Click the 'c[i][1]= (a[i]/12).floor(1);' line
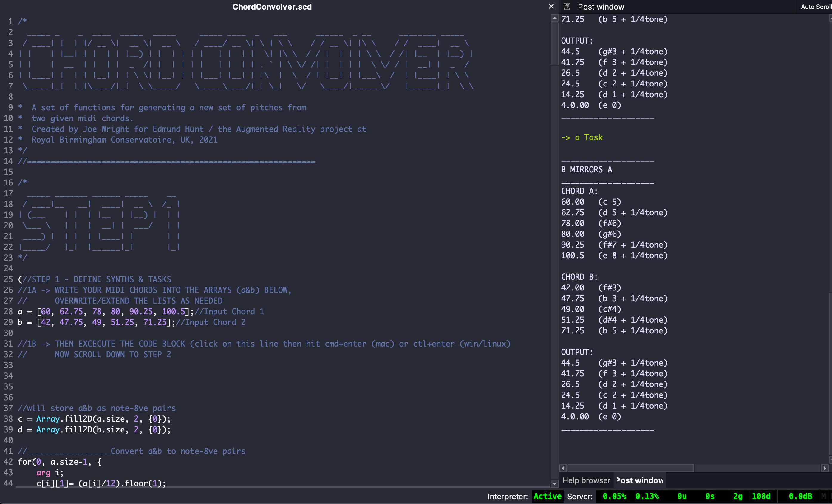Viewport: 832px width, 504px height. coord(101,483)
